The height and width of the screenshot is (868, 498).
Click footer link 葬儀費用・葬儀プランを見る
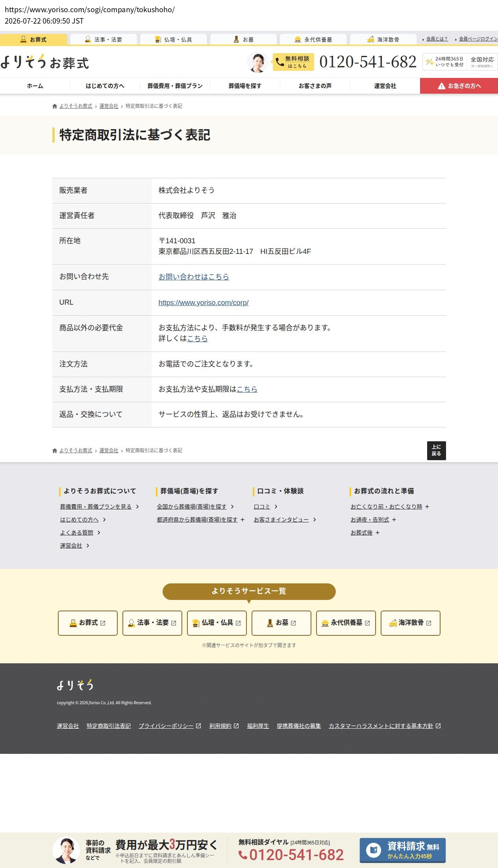[x=96, y=507]
